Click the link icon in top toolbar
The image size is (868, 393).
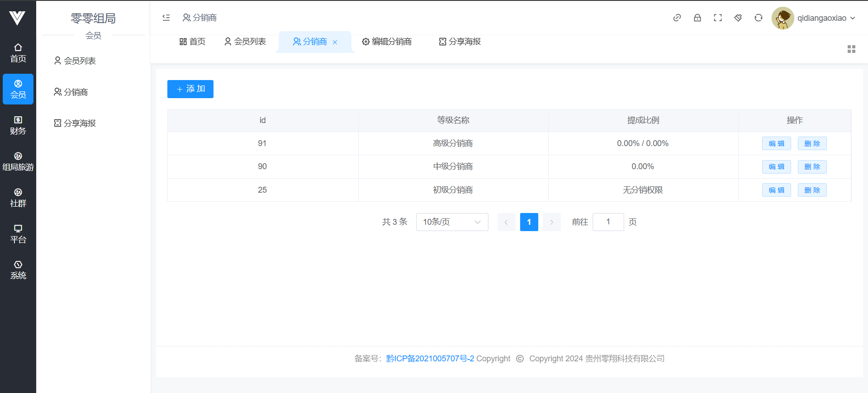coord(677,18)
